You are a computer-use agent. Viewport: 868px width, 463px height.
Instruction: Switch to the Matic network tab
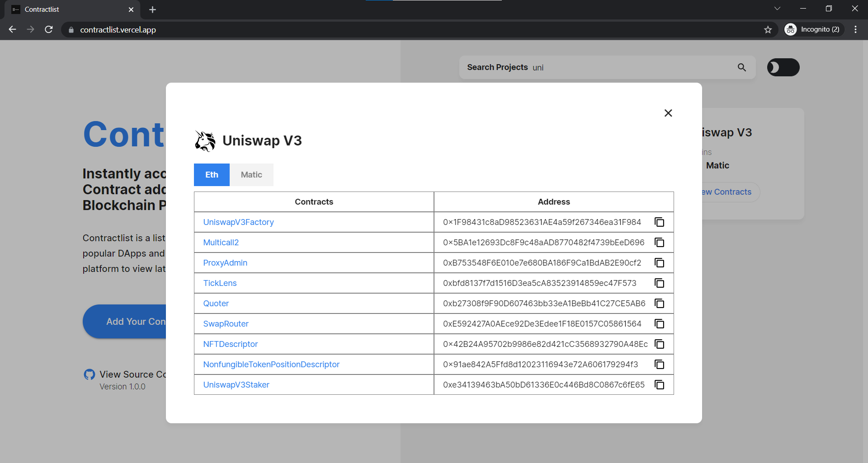pyautogui.click(x=251, y=175)
